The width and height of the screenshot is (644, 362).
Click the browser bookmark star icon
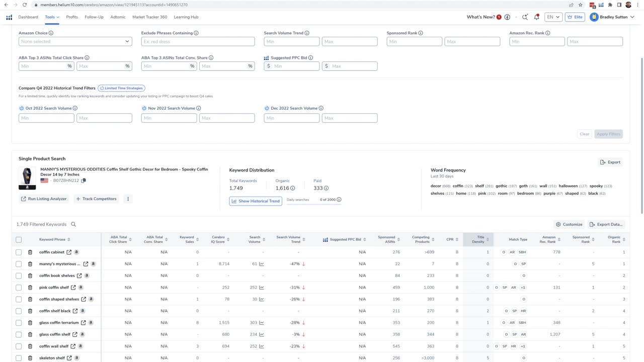click(581, 5)
